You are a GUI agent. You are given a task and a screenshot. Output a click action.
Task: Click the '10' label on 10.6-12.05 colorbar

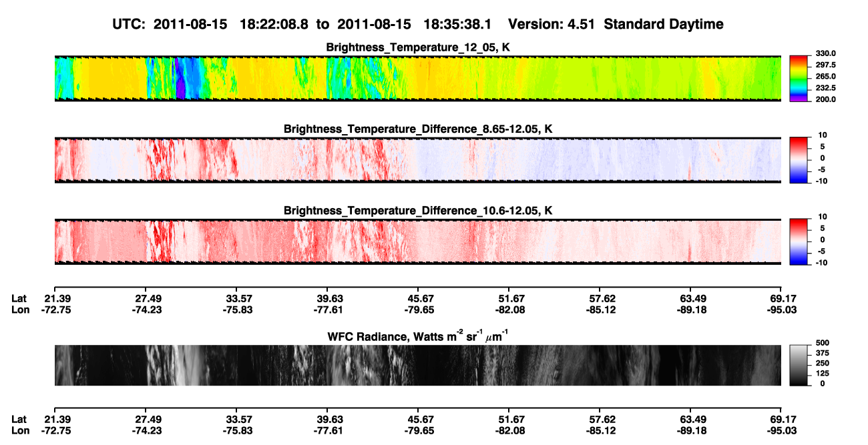pyautogui.click(x=823, y=216)
